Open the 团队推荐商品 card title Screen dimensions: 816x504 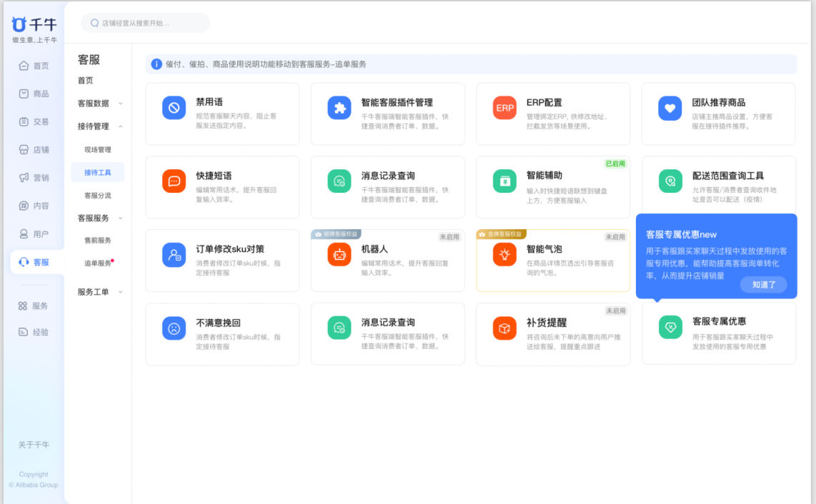tap(719, 103)
